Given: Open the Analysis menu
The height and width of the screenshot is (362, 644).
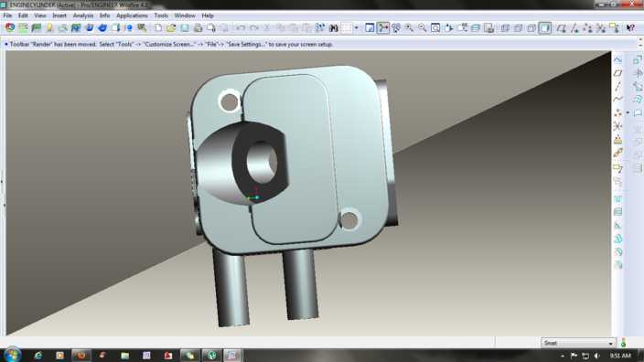Looking at the screenshot, I should pos(83,16).
